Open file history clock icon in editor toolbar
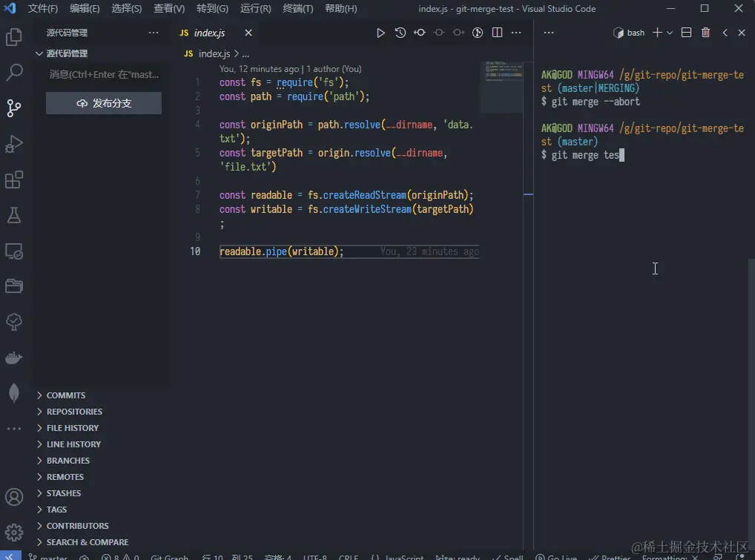Screen dimensions: 755x560 [400, 33]
